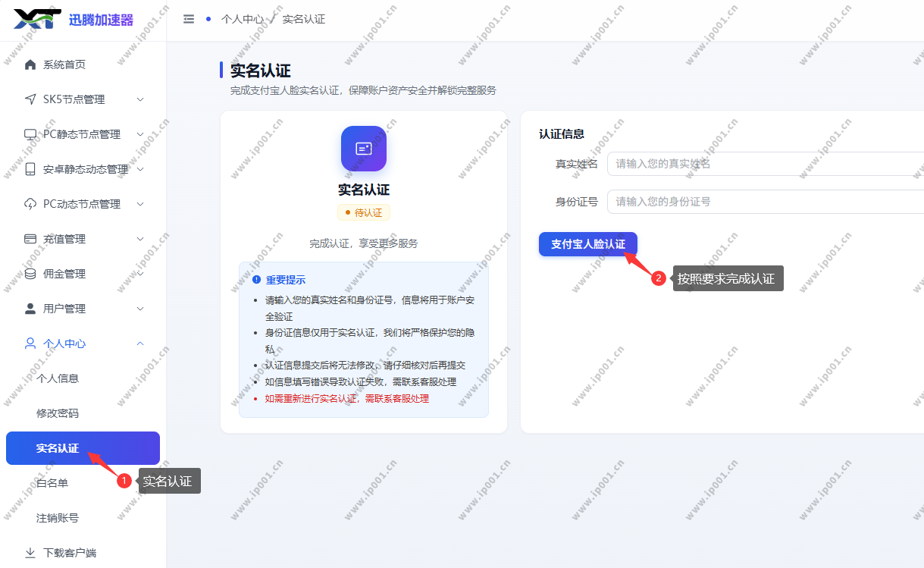The width and height of the screenshot is (924, 568).
Task: Click the home icon beside 系统首页
Action: (30, 64)
